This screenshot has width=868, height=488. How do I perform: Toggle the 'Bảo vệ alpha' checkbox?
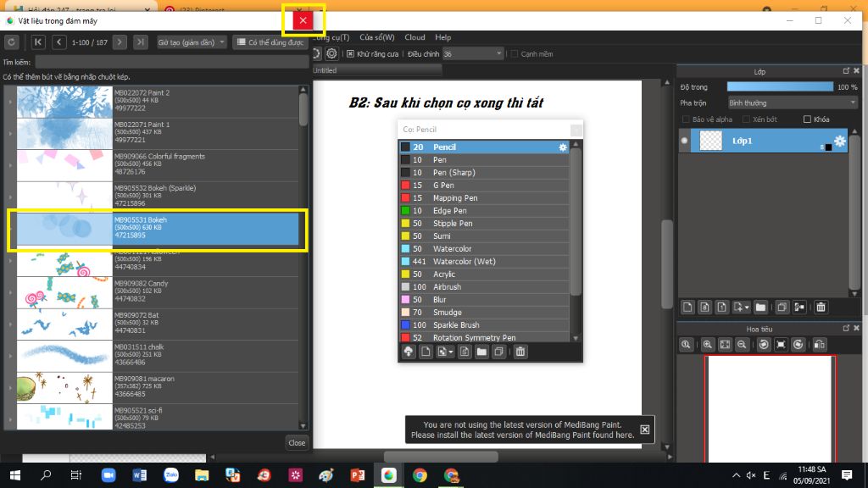[686, 119]
